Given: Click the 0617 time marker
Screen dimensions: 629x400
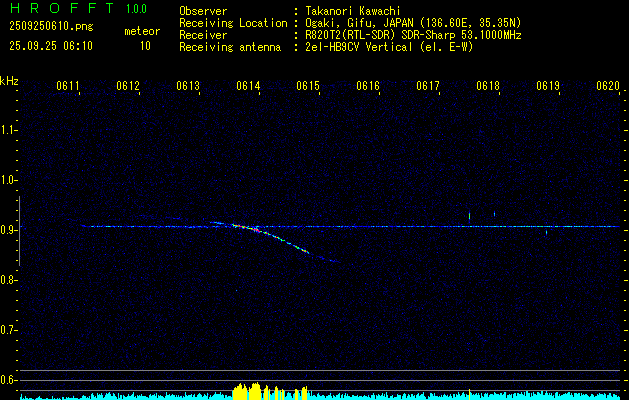Looking at the screenshot, I should 428,86.
